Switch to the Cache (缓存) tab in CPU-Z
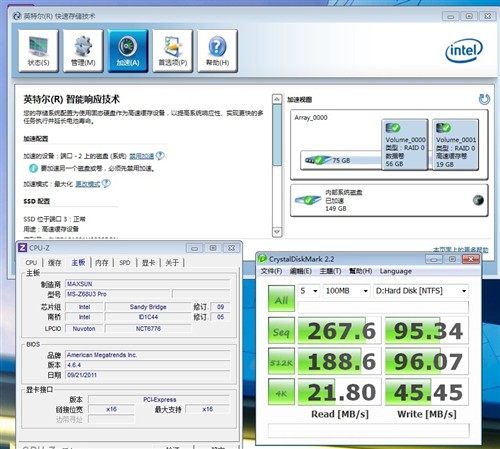 pyautogui.click(x=55, y=263)
